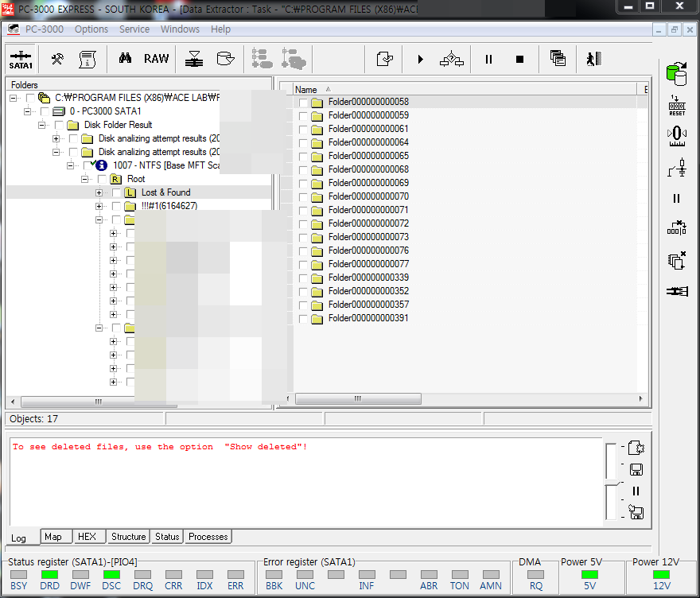Collapse the 1007 - NTFS node
Screen dimensions: 700x598
click(71, 165)
